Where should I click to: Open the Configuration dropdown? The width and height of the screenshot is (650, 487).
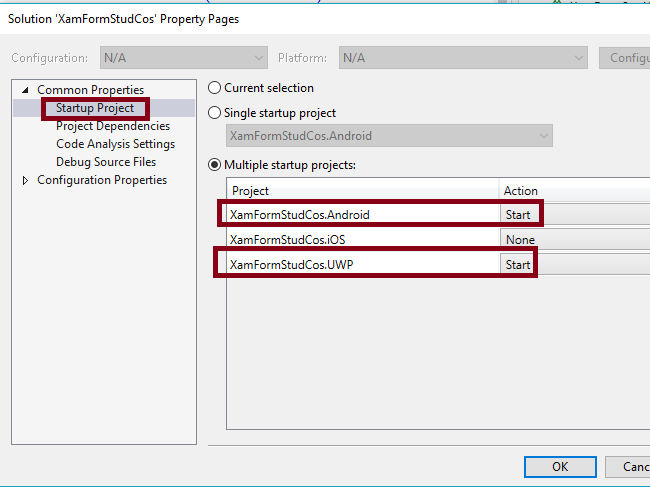(183, 58)
